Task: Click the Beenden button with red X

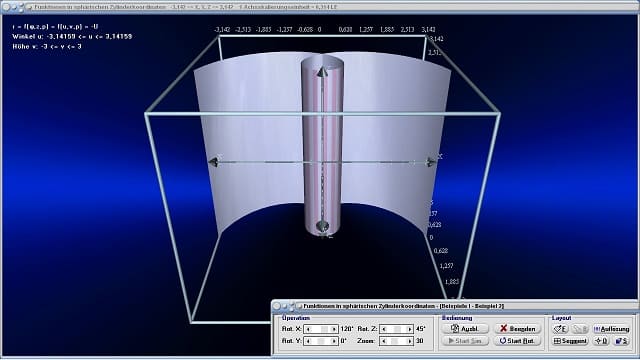Action: [x=517, y=329]
